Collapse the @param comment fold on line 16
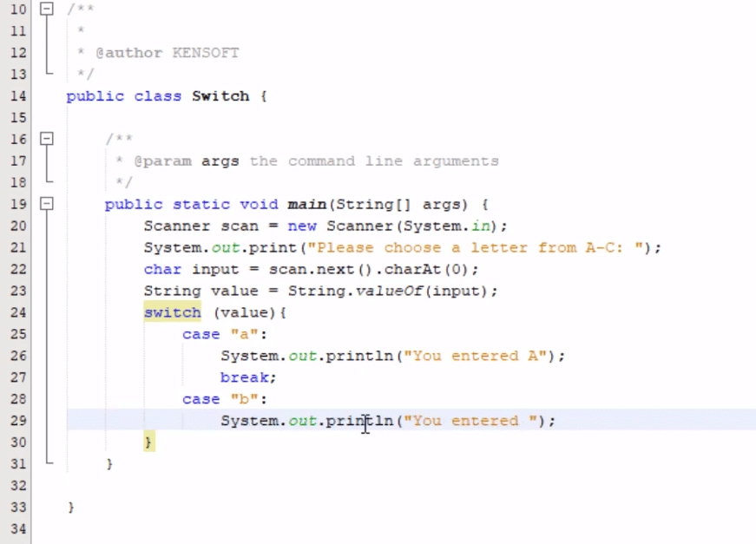Viewport: 756px width, 544px height. [47, 139]
